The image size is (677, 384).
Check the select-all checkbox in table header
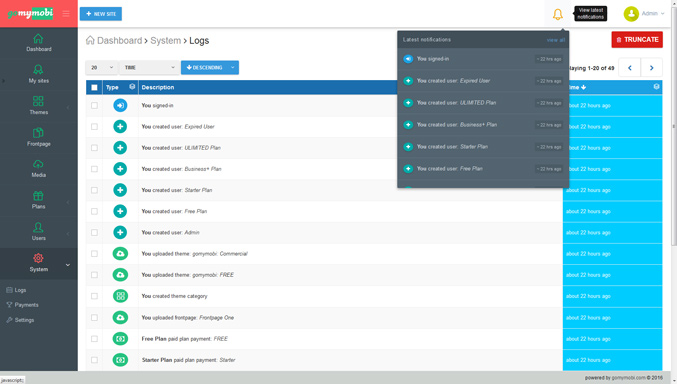(x=94, y=88)
